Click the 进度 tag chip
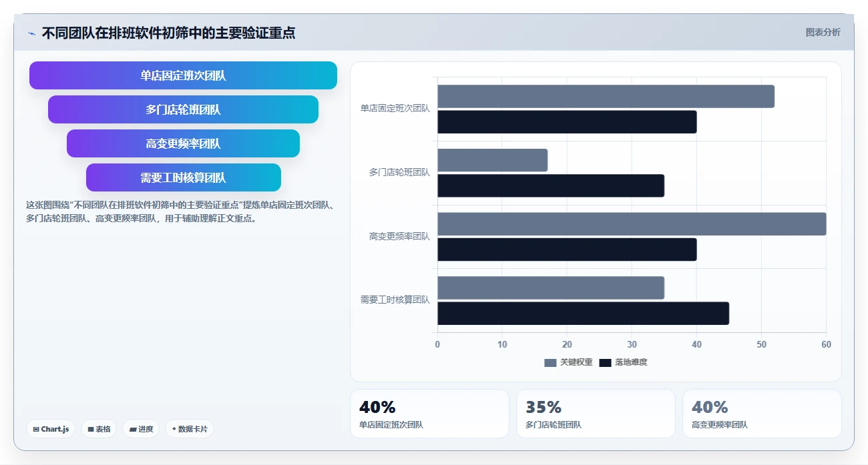The width and height of the screenshot is (868, 465). pyautogui.click(x=141, y=429)
